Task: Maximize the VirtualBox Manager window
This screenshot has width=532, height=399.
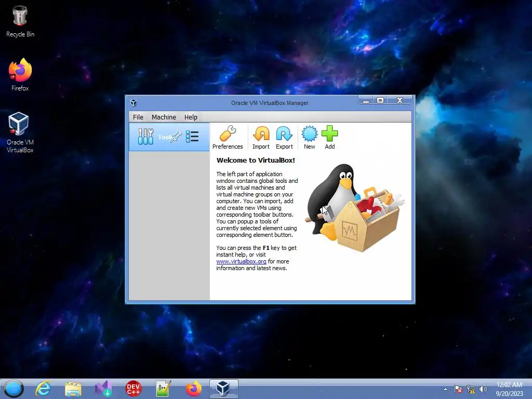Action: [x=380, y=100]
